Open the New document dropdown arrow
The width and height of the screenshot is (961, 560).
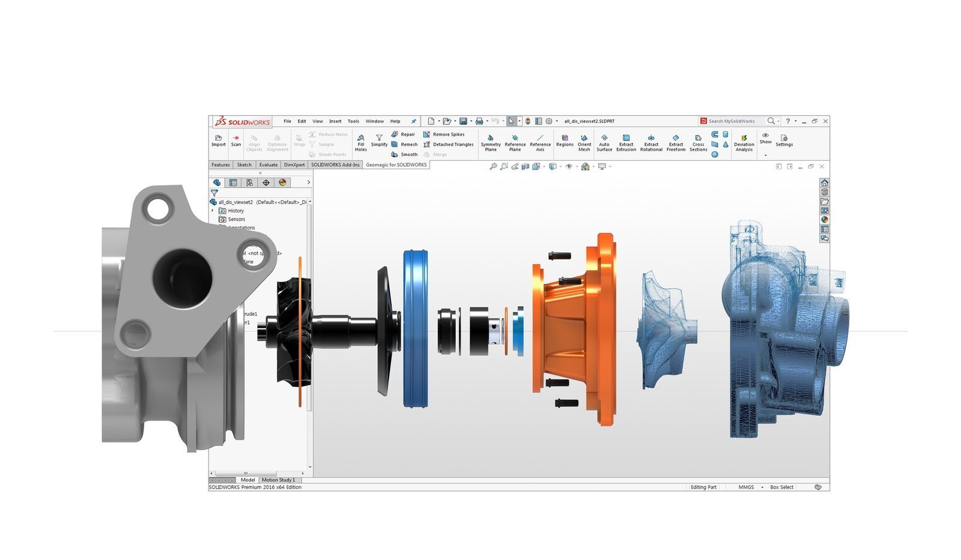pos(439,121)
